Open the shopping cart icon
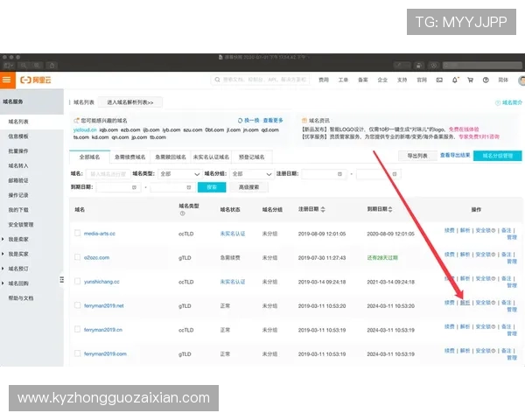The width and height of the screenshot is (525, 420). click(470, 80)
